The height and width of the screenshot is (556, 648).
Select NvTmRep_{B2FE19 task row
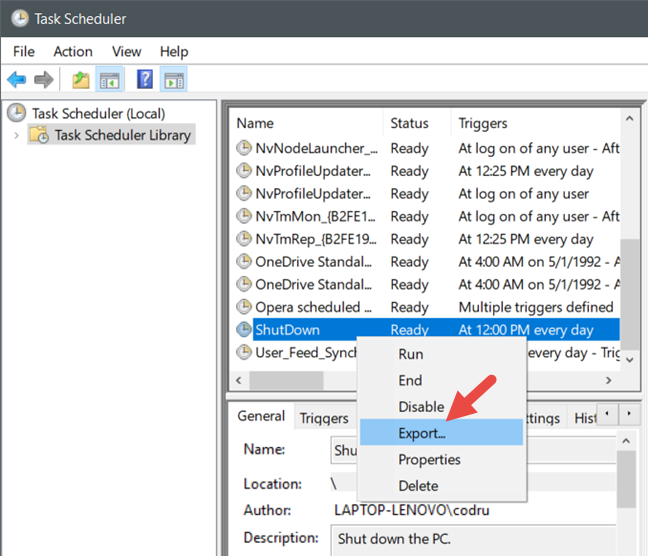coord(426,239)
